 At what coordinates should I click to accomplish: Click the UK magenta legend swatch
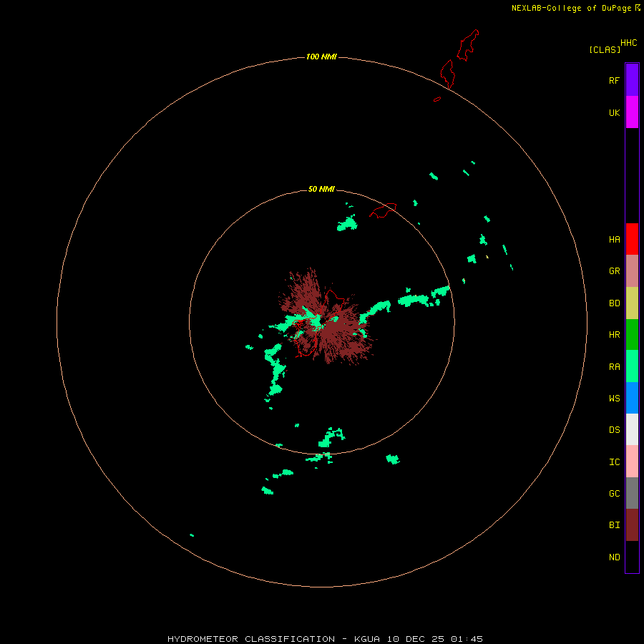(x=632, y=112)
